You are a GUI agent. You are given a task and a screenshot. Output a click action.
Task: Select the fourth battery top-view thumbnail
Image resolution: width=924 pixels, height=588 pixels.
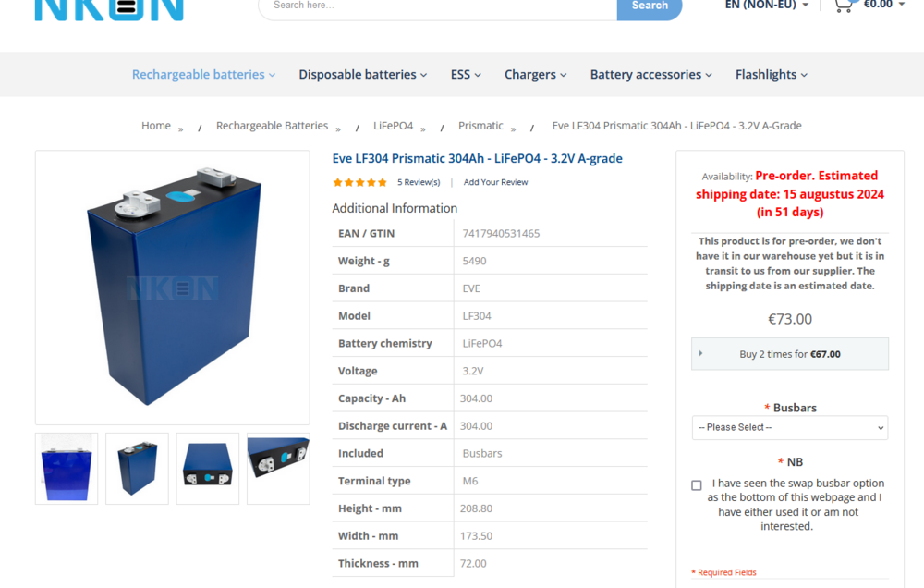[278, 469]
